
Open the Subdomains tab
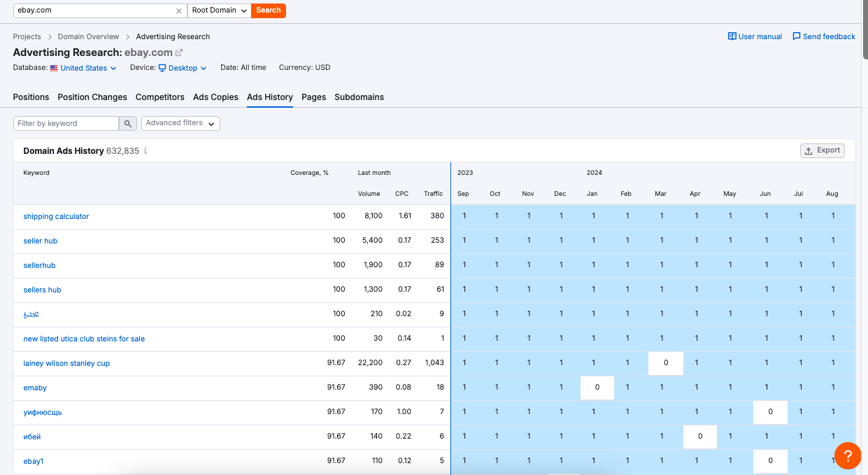359,97
